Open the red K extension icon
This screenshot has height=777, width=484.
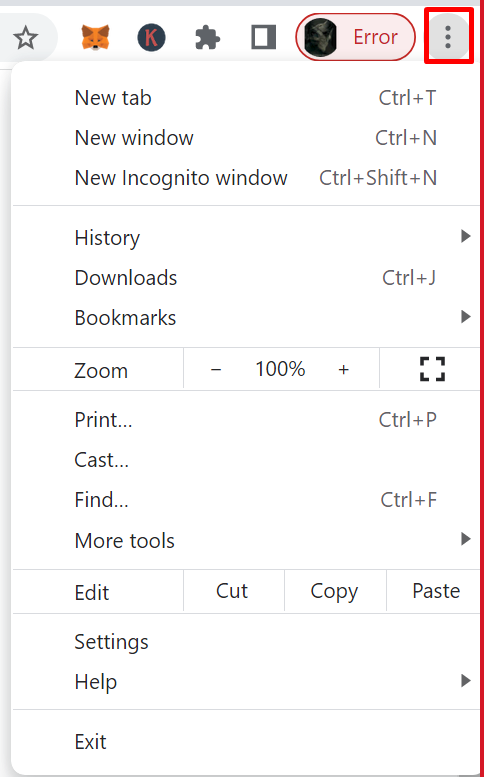click(151, 38)
